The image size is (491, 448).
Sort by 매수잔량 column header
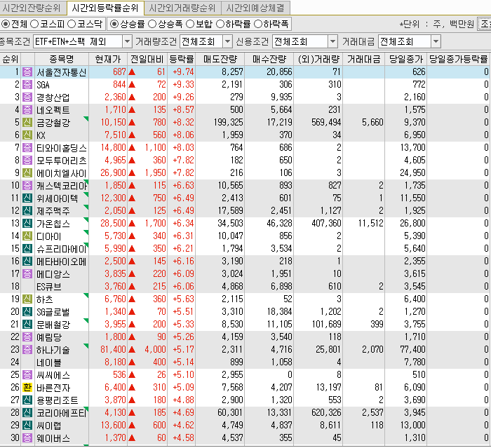(269, 59)
